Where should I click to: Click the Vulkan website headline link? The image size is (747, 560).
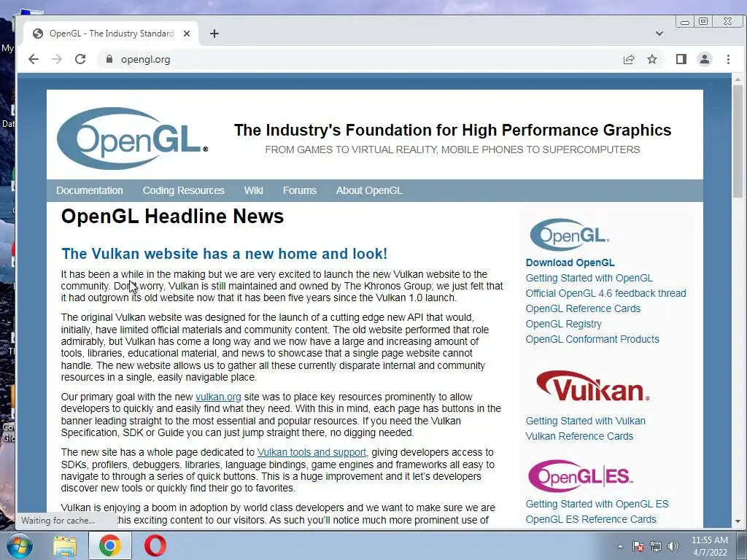pyautogui.click(x=225, y=253)
